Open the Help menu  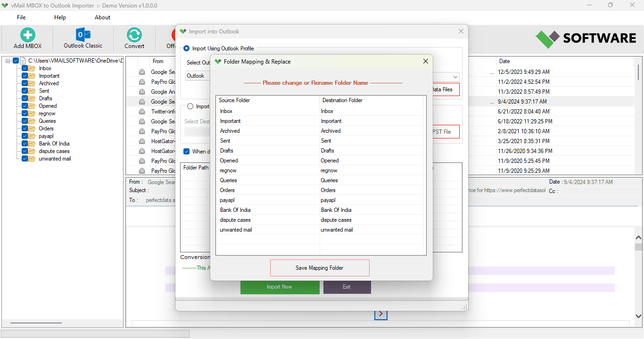pos(60,17)
